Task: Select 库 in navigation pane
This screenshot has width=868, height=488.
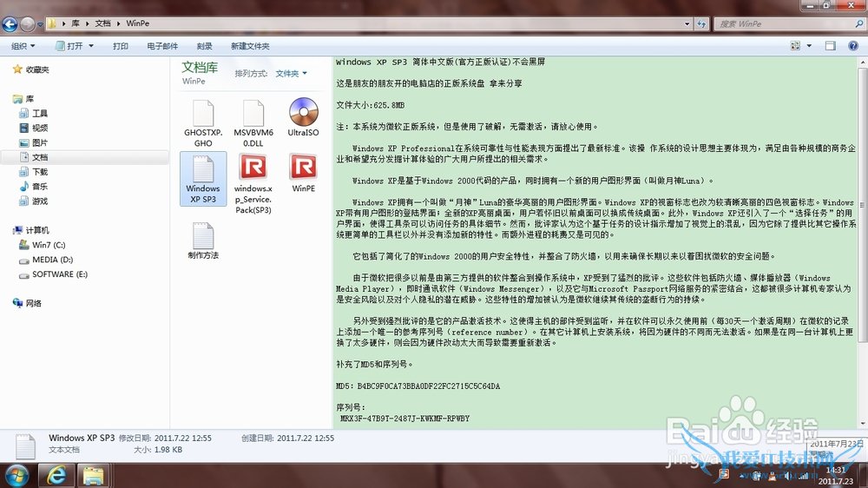Action: [x=23, y=99]
